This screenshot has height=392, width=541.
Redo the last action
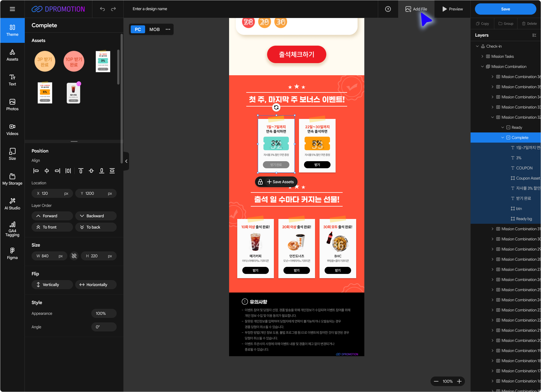(x=113, y=9)
